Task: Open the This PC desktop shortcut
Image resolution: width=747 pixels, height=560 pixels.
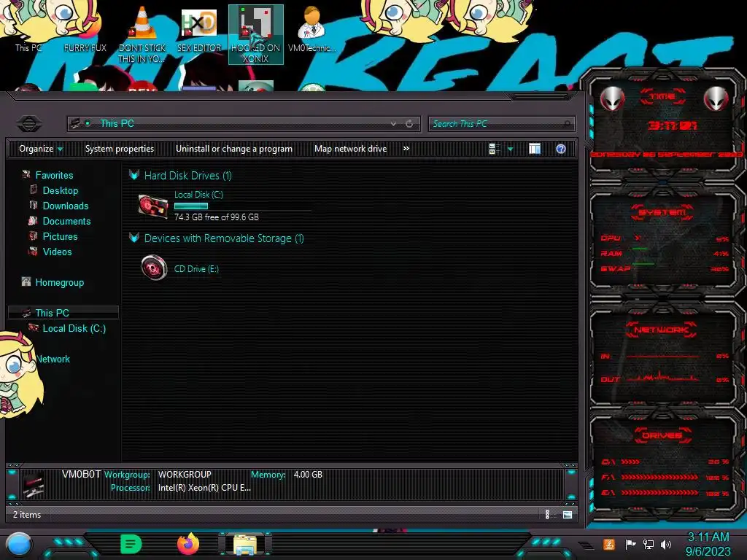Action: 28,47
